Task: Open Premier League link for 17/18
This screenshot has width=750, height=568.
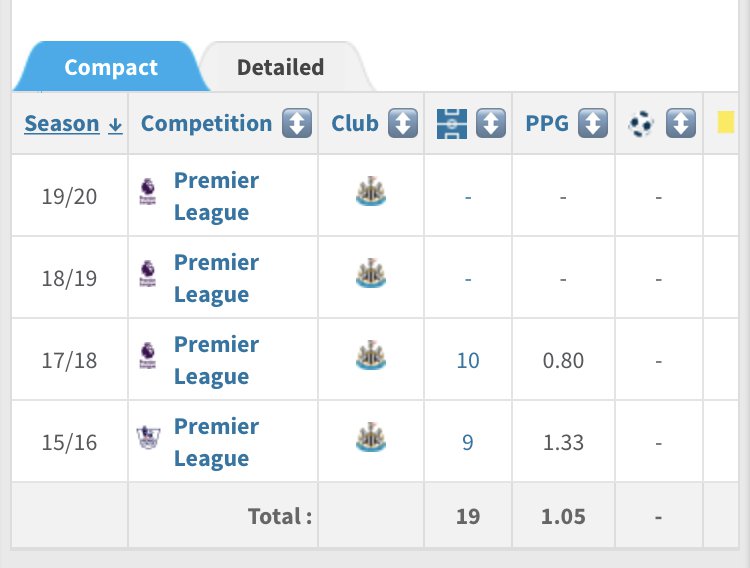Action: pos(216,359)
